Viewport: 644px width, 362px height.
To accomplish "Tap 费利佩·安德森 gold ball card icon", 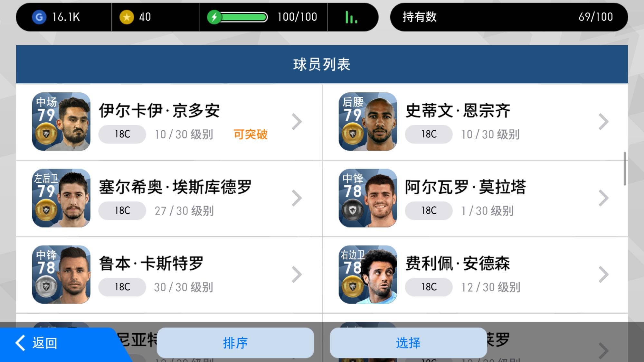I will tap(353, 286).
